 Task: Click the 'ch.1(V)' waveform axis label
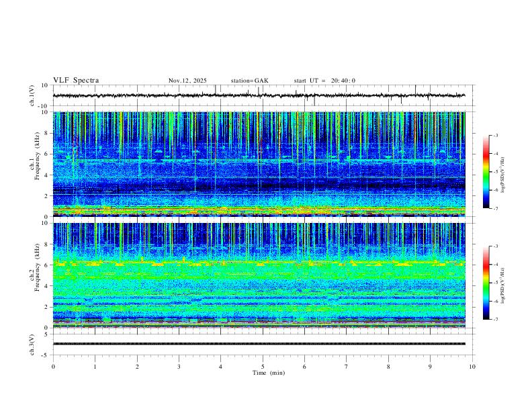32,95
